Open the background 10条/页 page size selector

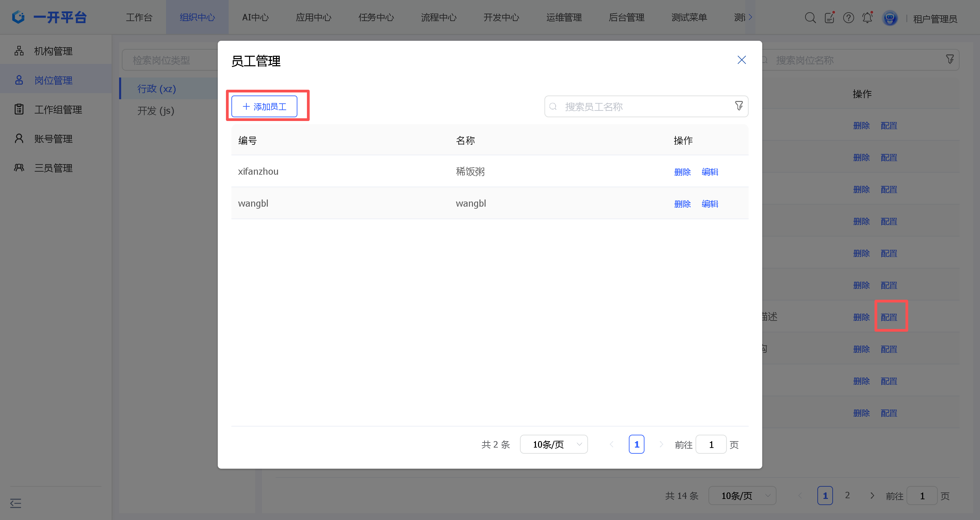coord(742,496)
